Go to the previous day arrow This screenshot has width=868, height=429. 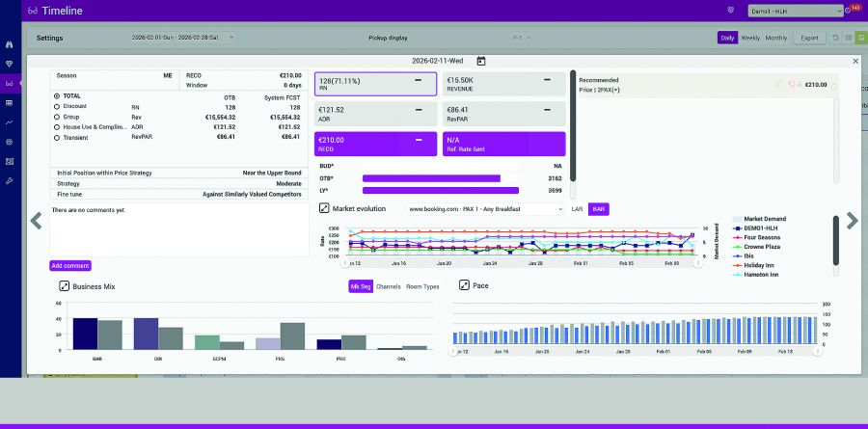point(37,221)
